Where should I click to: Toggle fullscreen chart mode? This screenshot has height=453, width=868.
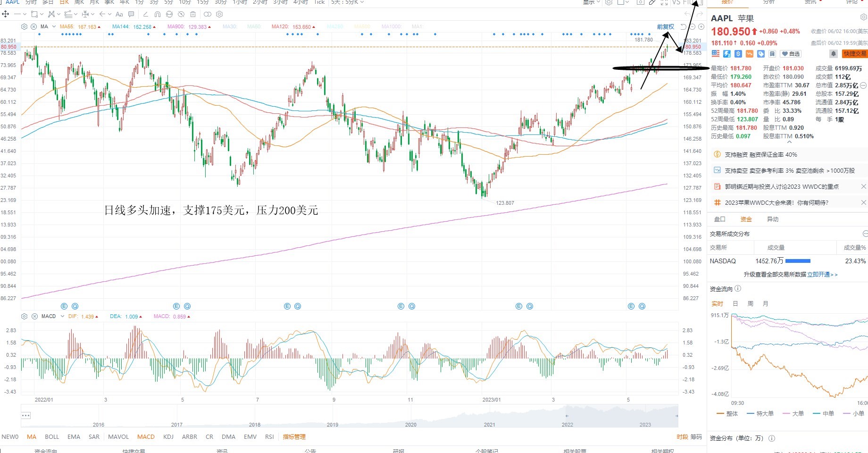(x=664, y=2)
